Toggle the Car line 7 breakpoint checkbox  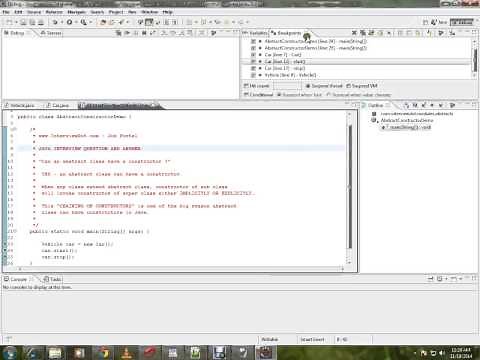pyautogui.click(x=253, y=55)
